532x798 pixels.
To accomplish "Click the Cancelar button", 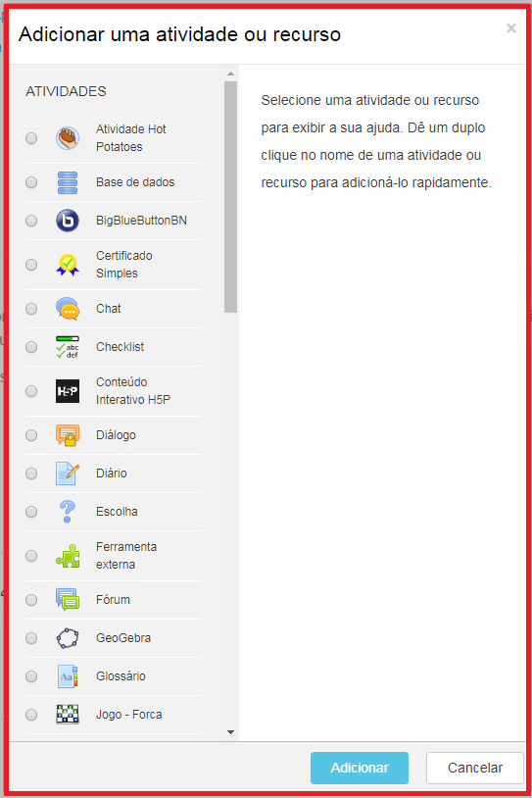I will [475, 768].
